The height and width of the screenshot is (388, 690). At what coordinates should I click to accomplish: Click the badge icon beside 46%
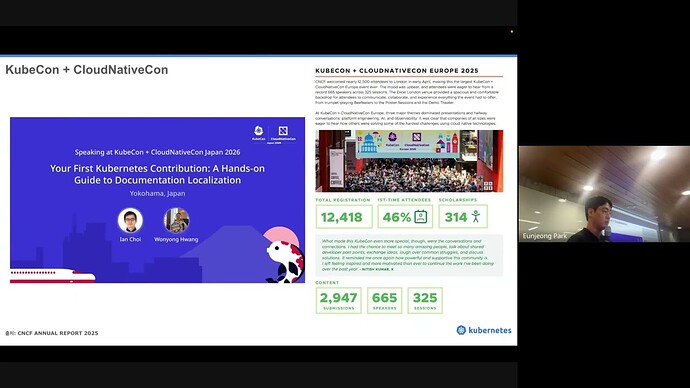coord(421,217)
